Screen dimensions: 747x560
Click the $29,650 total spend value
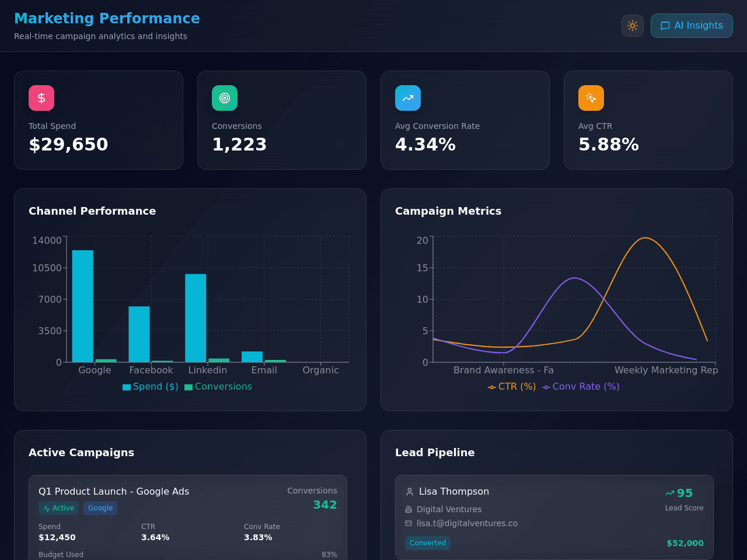[68, 144]
